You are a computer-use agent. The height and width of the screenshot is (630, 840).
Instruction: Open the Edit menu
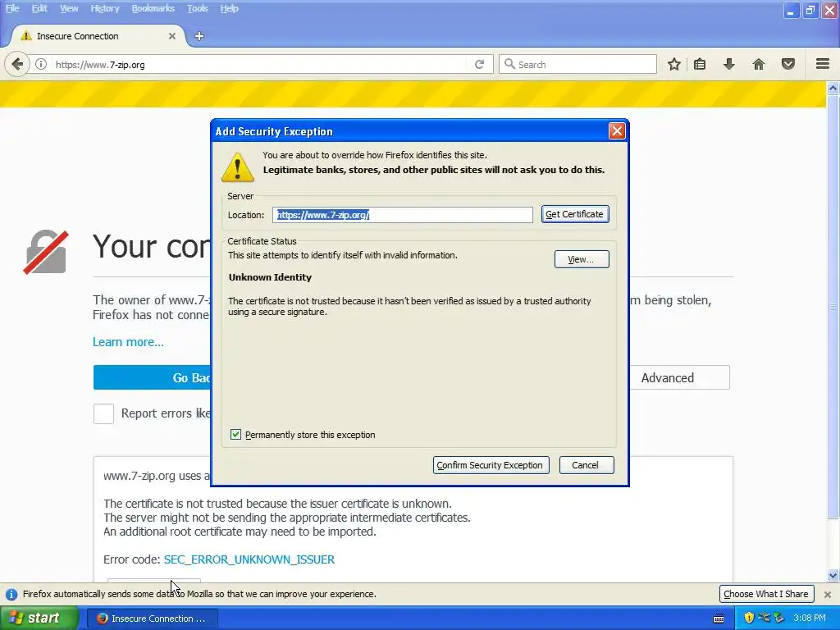(39, 8)
